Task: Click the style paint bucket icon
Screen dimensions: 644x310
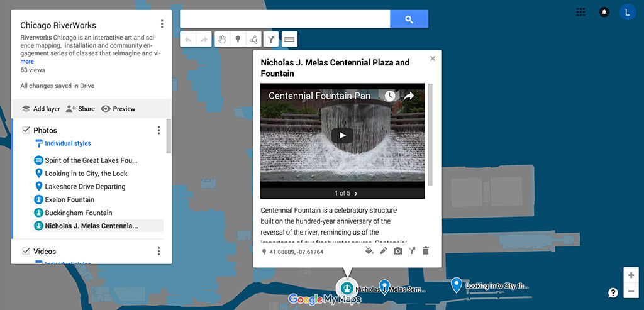Action: [x=369, y=250]
